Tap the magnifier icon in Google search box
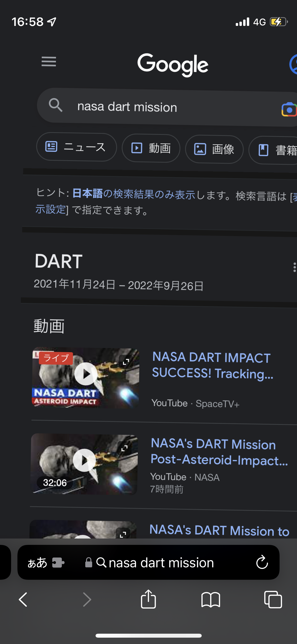Viewport: 297px width, 644px height. tap(55, 105)
